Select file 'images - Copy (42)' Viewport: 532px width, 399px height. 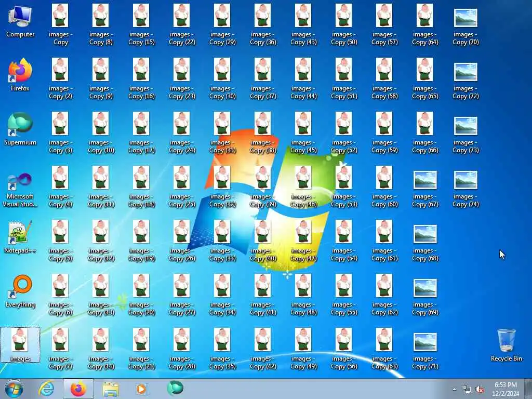tap(263, 349)
